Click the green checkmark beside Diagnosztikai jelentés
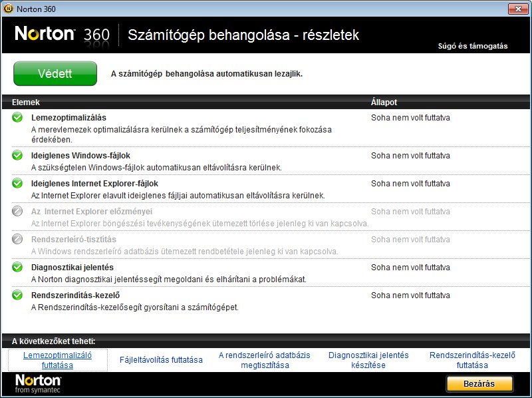The width and height of the screenshot is (532, 398). [x=17, y=267]
